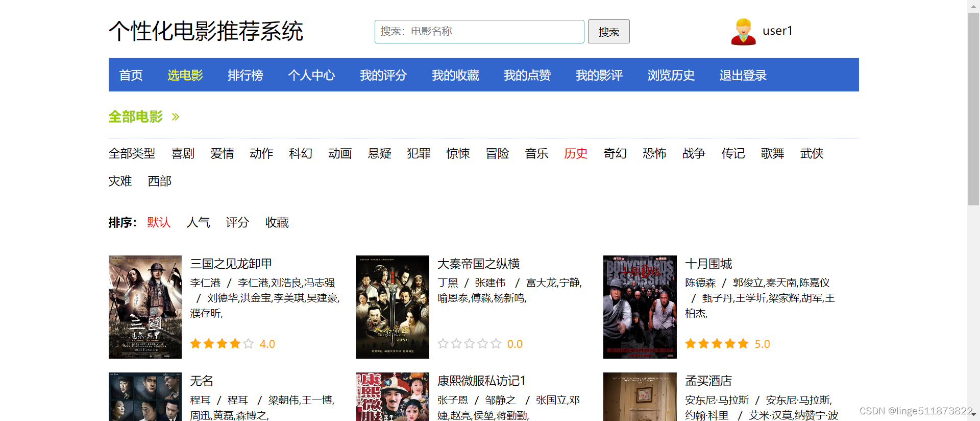Click the page's vertical scrollbar thumb
Screen dimensions: 980x421
click(974, 108)
